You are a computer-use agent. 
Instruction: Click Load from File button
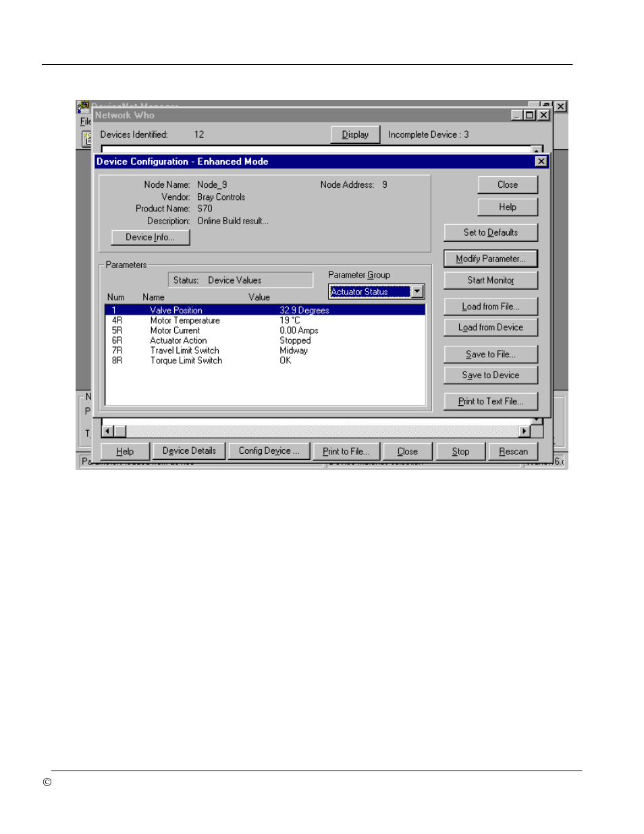491,307
